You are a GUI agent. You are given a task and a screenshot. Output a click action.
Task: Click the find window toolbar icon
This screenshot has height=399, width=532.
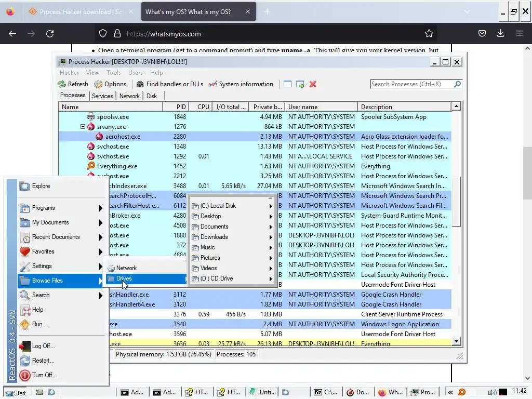pos(287,84)
